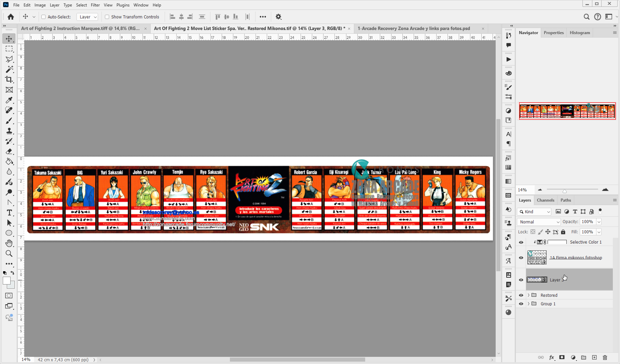The height and width of the screenshot is (364, 620).
Task: Switch to Art of Fighting 2 Instruction Marquee document
Action: [x=80, y=29]
